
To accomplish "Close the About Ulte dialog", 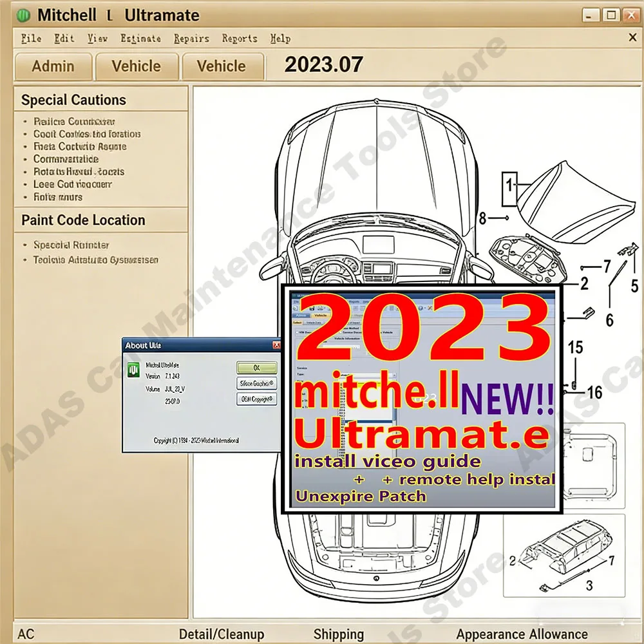I will (277, 345).
